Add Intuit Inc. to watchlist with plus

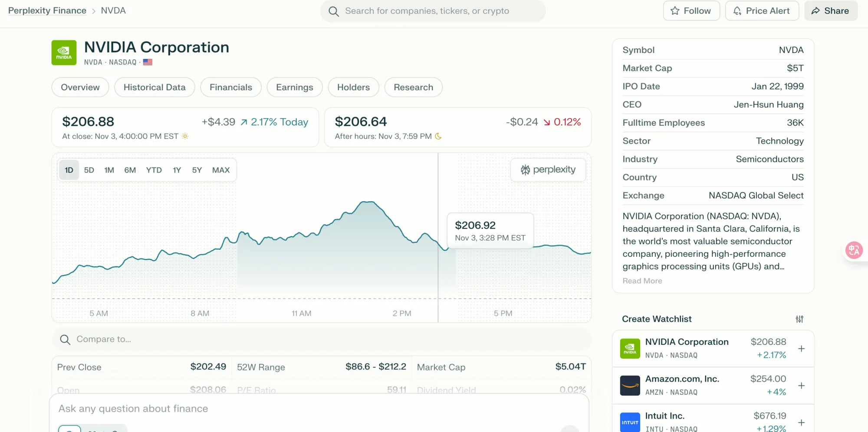coord(801,422)
